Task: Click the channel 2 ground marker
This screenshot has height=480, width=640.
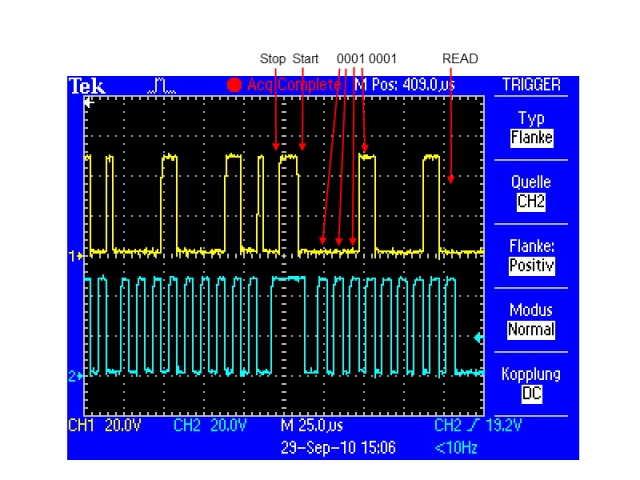Action: pos(76,376)
